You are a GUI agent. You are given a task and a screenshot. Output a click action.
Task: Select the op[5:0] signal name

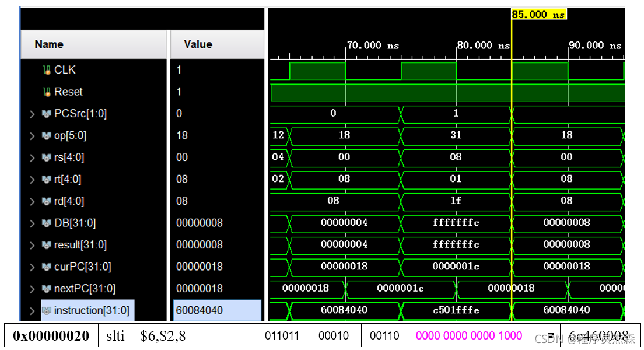[x=70, y=135]
